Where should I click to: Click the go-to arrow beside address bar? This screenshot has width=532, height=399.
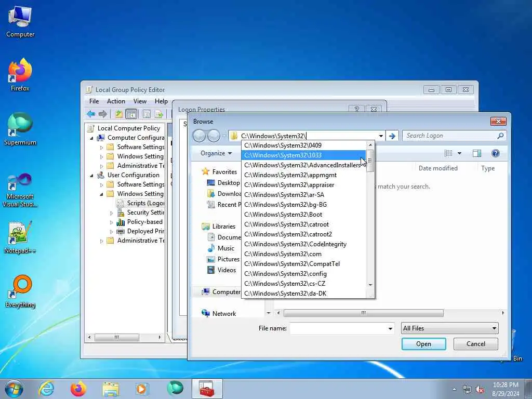pos(392,136)
